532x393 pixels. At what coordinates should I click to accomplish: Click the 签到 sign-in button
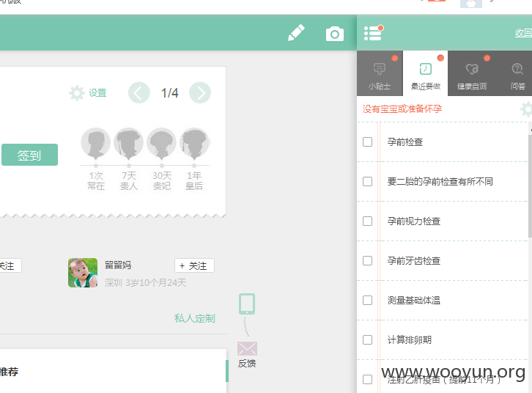(29, 155)
